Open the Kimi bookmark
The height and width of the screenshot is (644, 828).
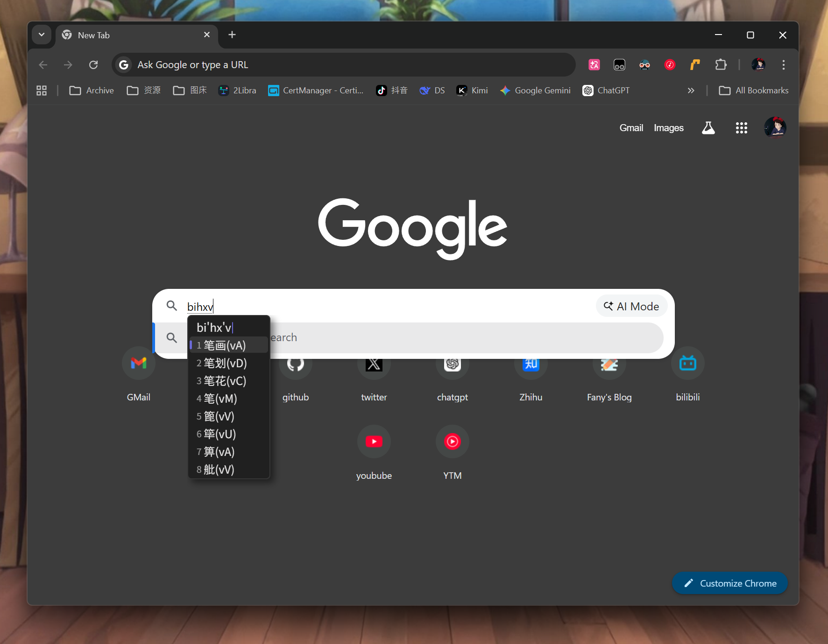[x=472, y=91]
